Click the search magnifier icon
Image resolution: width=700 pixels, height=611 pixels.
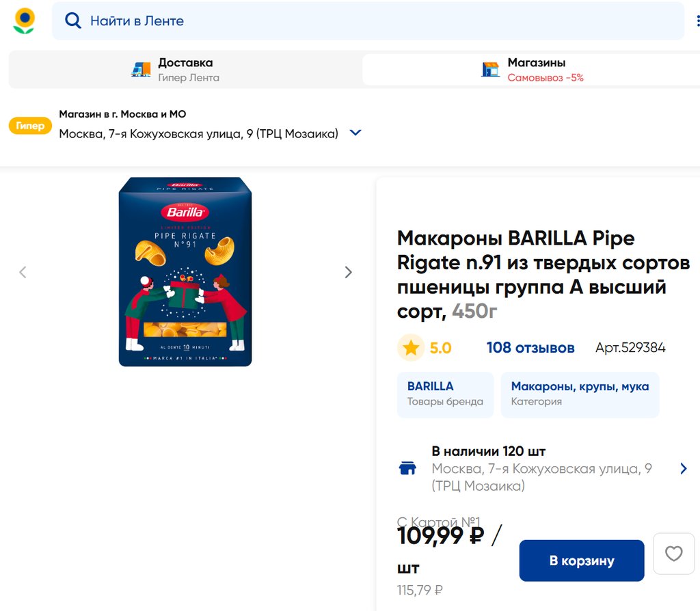pyautogui.click(x=73, y=21)
